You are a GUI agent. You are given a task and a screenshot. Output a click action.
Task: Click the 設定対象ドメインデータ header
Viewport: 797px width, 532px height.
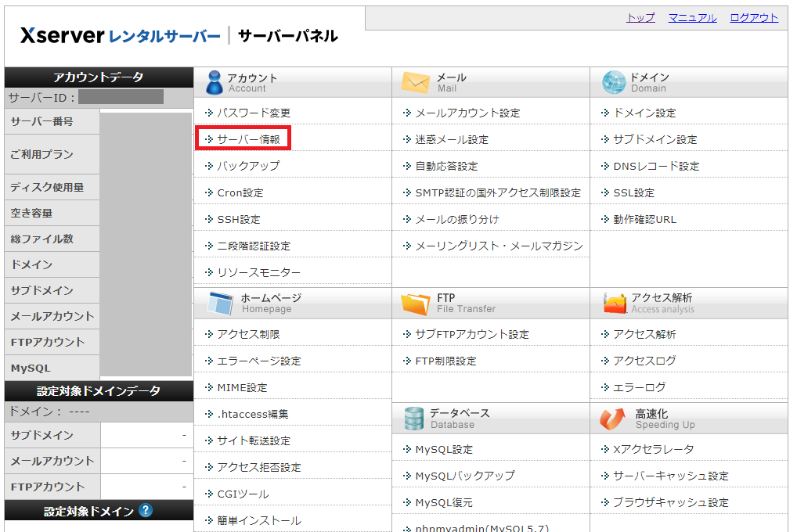point(99,390)
